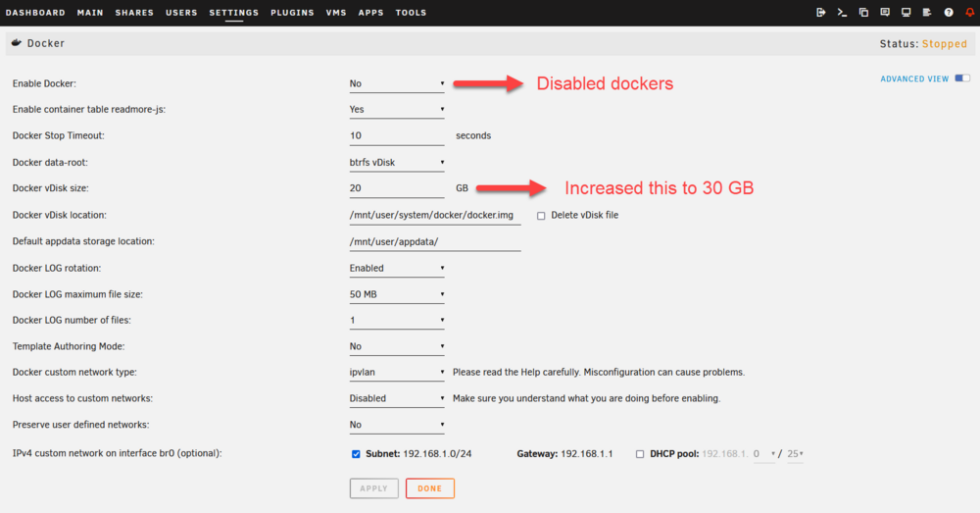
Task: Click the Docker Stop Timeout field
Action: [397, 135]
